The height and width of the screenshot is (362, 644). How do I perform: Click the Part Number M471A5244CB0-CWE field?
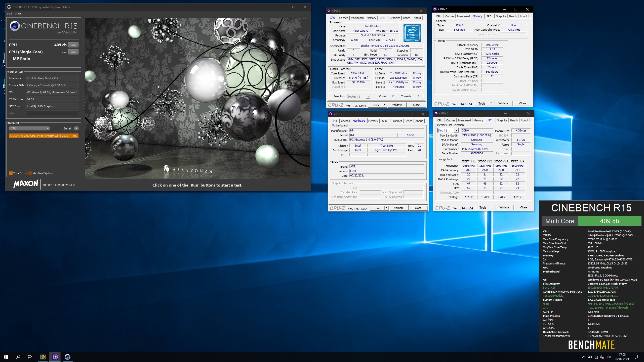pyautogui.click(x=477, y=149)
